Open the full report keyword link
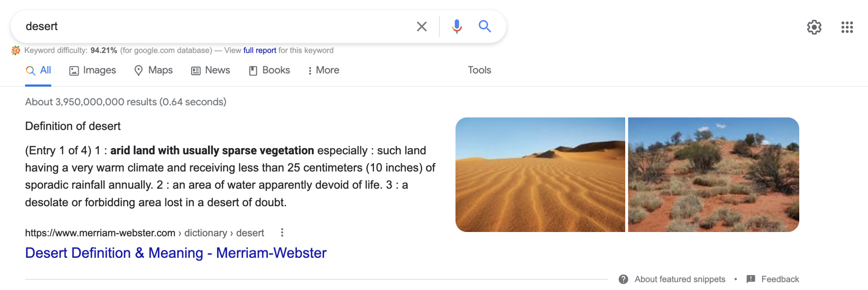Viewport: 868px width, 290px height. click(x=260, y=50)
